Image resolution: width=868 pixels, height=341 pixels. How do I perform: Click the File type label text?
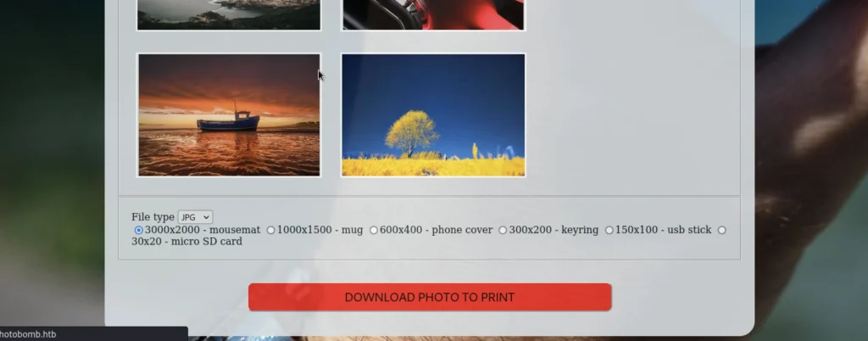point(153,217)
